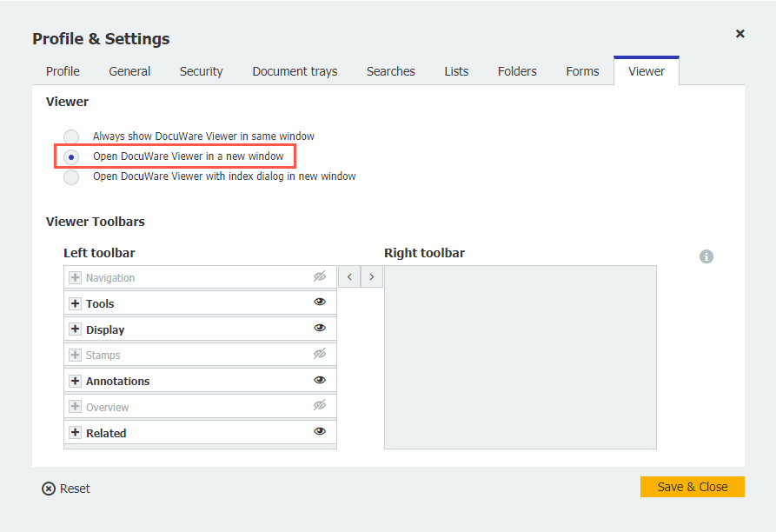Choose Open Viewer with index dialog option
The width and height of the screenshot is (776, 532).
point(72,176)
